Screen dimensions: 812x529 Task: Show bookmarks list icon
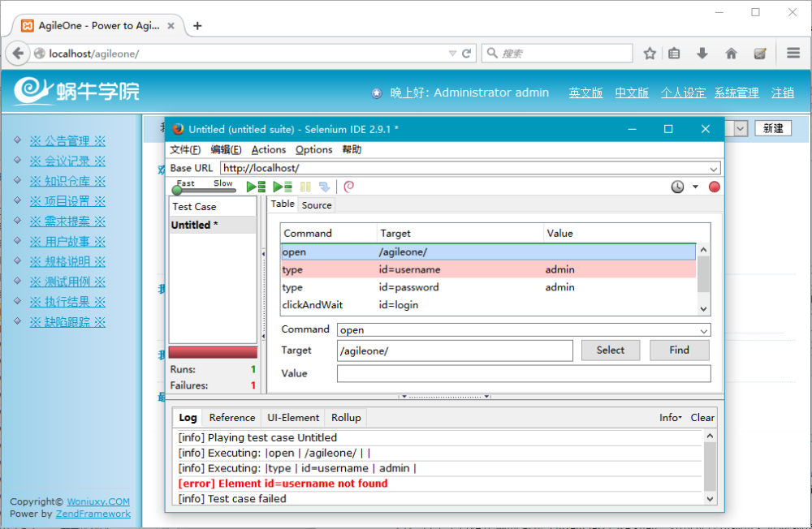674,54
